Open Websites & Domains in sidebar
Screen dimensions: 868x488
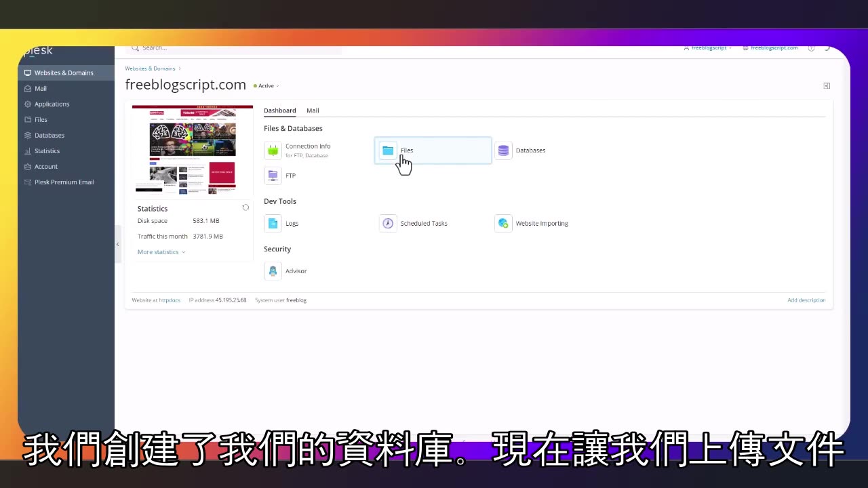tap(66, 73)
